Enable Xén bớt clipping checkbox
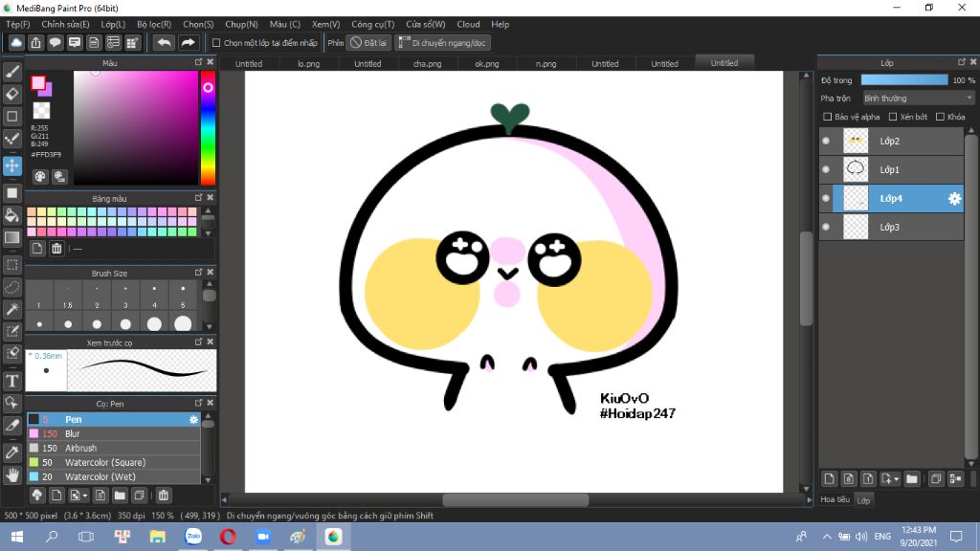Viewport: 980px width, 551px height. (x=893, y=117)
